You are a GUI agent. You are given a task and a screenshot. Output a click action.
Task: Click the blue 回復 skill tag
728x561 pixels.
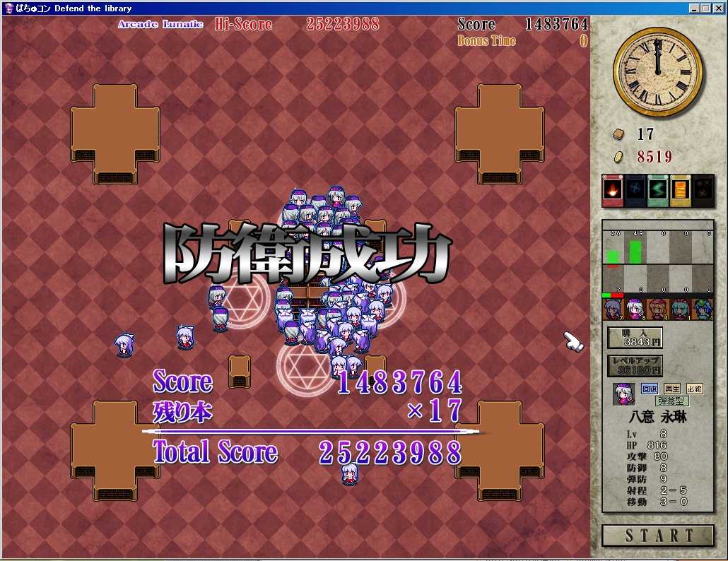tap(649, 389)
